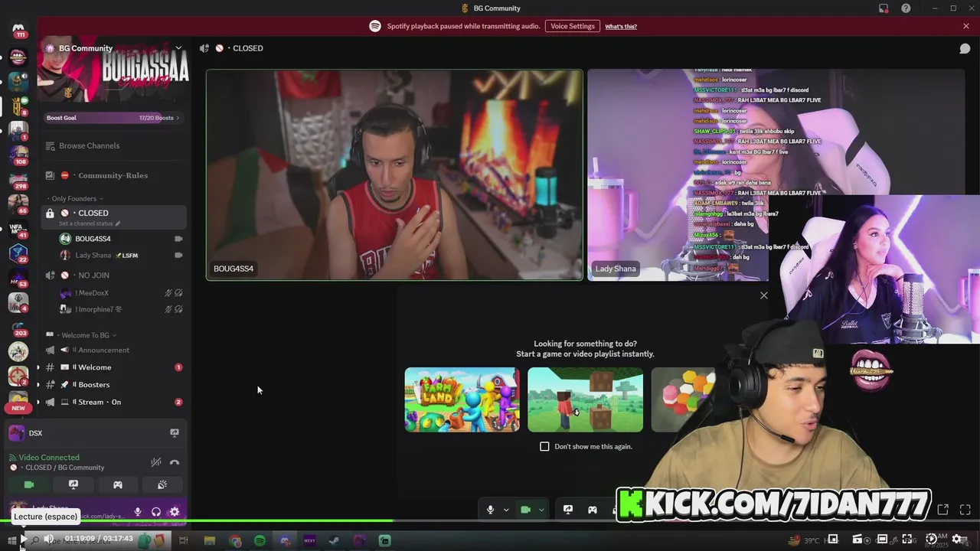Launch the Farm Land activity thumbnail
Viewport: 980px width, 551px height.
462,399
